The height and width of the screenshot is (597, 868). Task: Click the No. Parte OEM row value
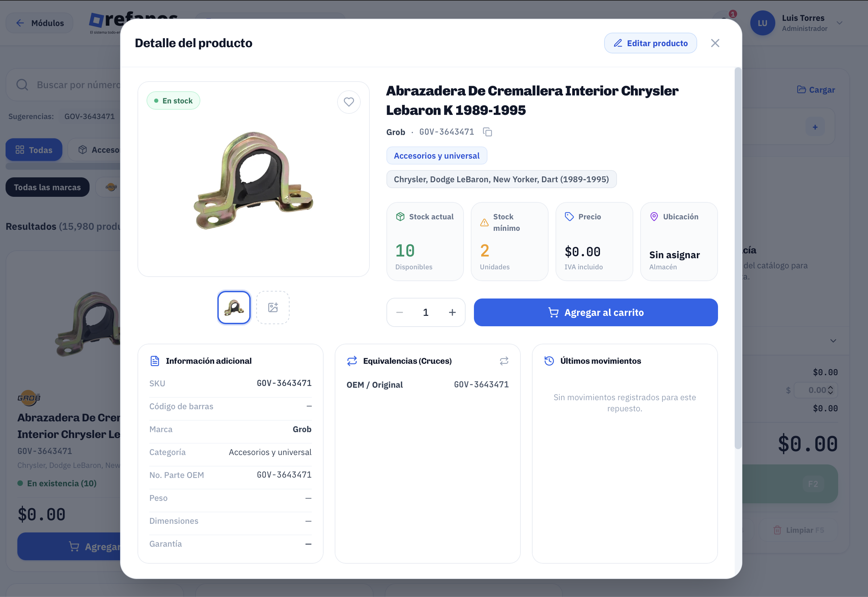click(284, 475)
